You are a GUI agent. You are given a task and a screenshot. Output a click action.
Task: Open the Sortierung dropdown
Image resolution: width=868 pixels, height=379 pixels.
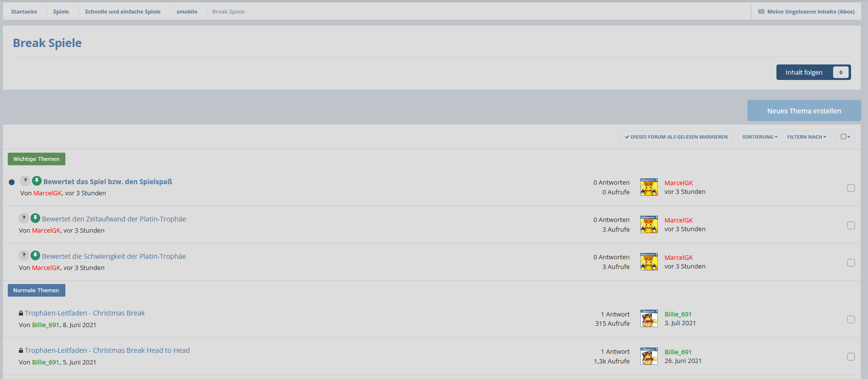point(759,137)
